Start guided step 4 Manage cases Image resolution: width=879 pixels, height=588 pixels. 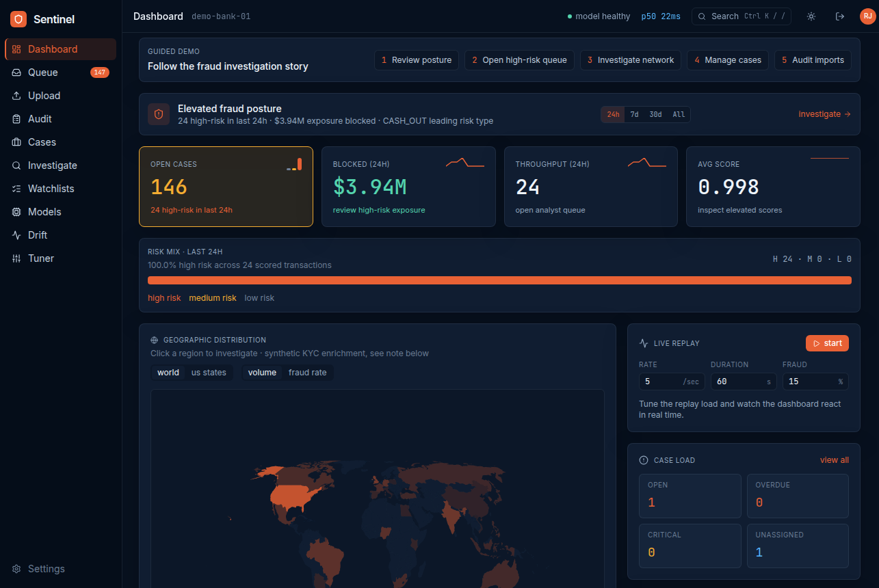click(728, 60)
